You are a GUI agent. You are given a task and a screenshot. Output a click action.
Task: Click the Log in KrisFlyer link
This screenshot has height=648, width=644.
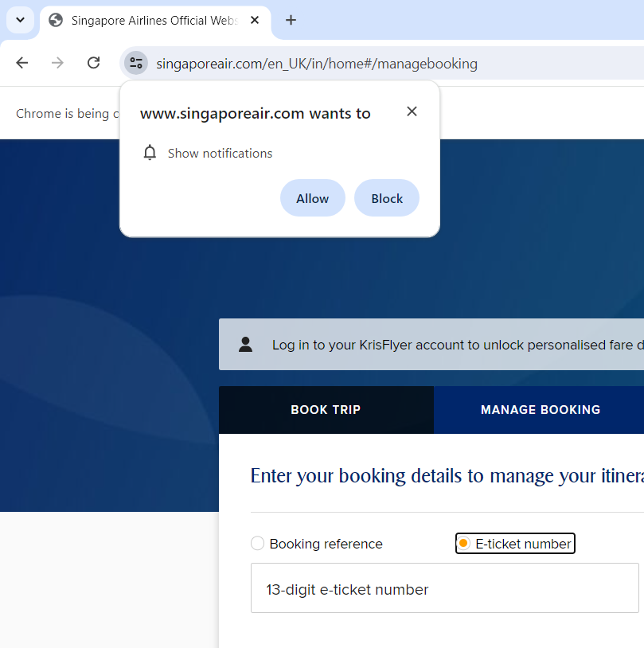click(291, 345)
